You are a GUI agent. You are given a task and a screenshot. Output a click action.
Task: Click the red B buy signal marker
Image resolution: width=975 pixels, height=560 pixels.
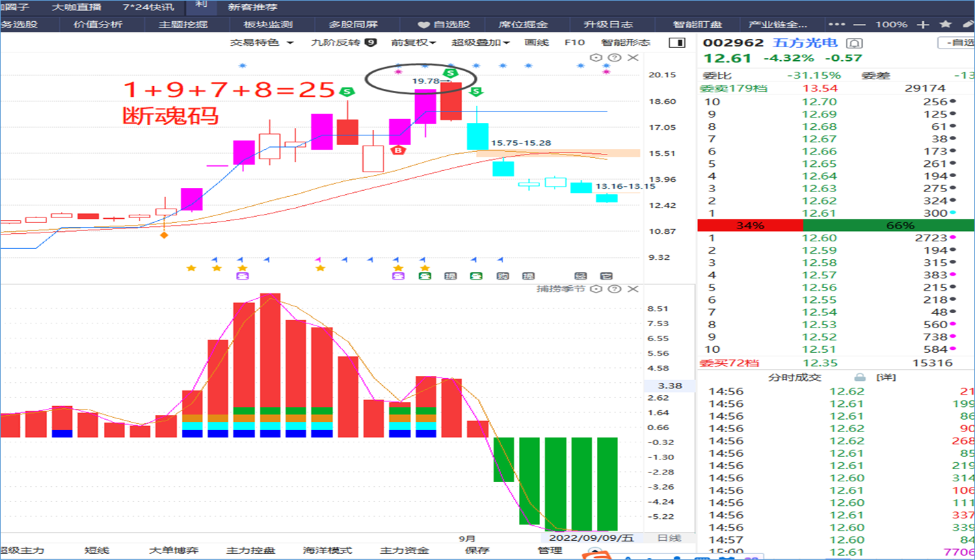[x=398, y=150]
